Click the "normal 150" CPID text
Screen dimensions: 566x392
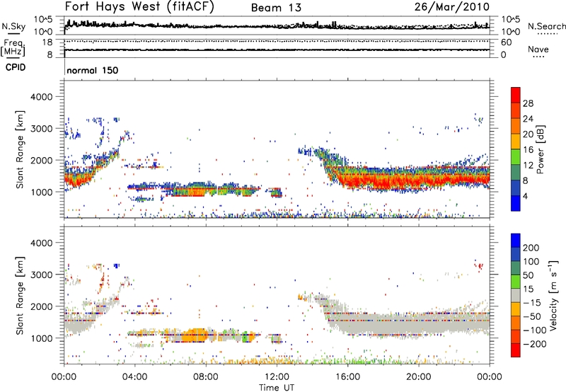[93, 70]
